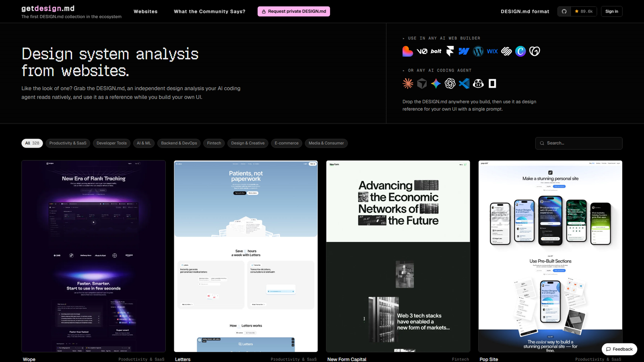
Task: Click the Wope card title
Action: (x=29, y=359)
